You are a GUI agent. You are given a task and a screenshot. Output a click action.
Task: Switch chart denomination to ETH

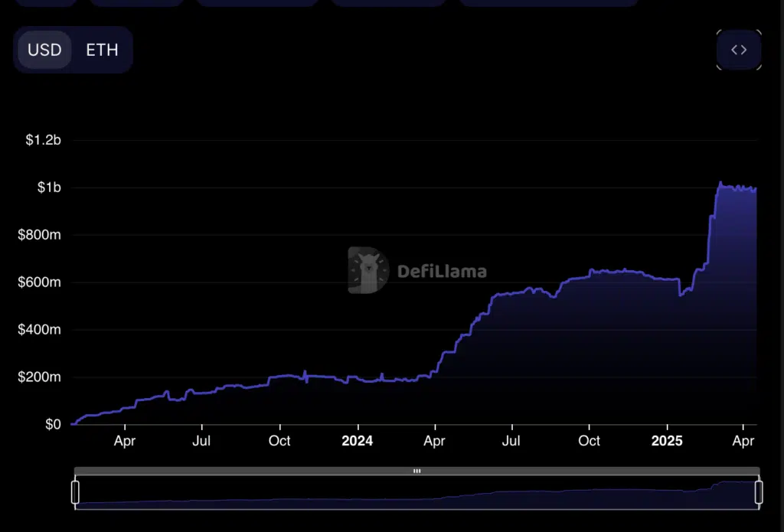point(102,50)
